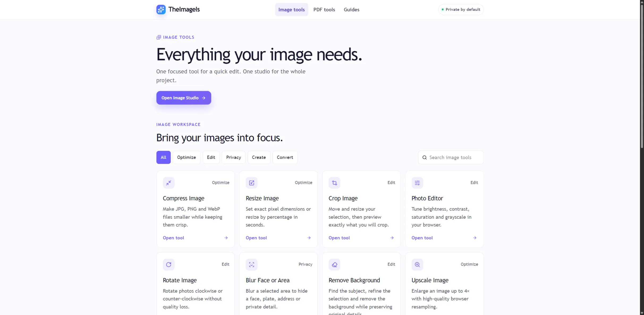Viewport: 644px width, 315px height.
Task: Open the Crop Image tool link
Action: (339, 238)
